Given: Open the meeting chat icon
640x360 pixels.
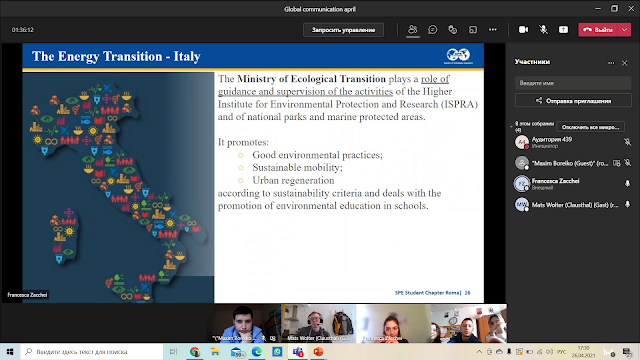Looking at the screenshot, I should click(433, 29).
